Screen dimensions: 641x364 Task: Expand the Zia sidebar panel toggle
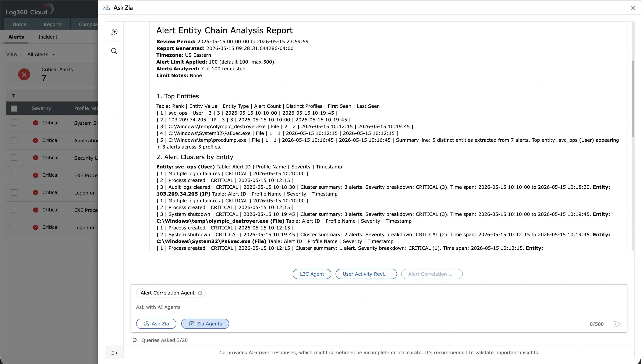(x=114, y=353)
